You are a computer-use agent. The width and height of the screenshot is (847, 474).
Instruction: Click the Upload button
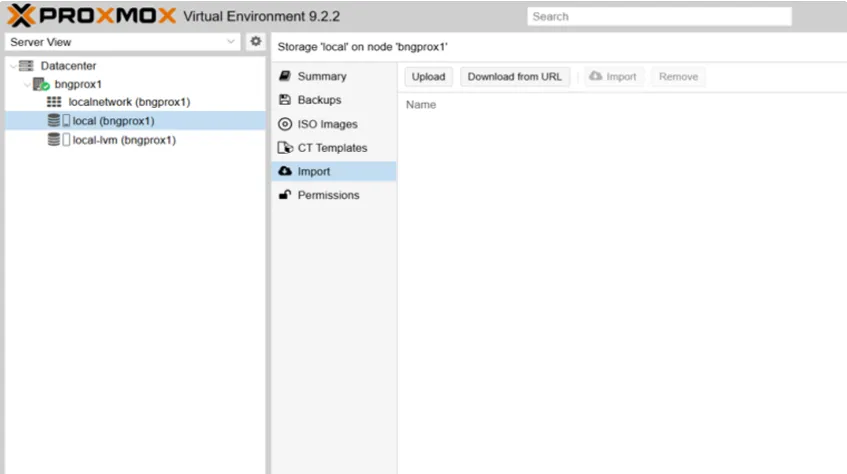pos(428,77)
